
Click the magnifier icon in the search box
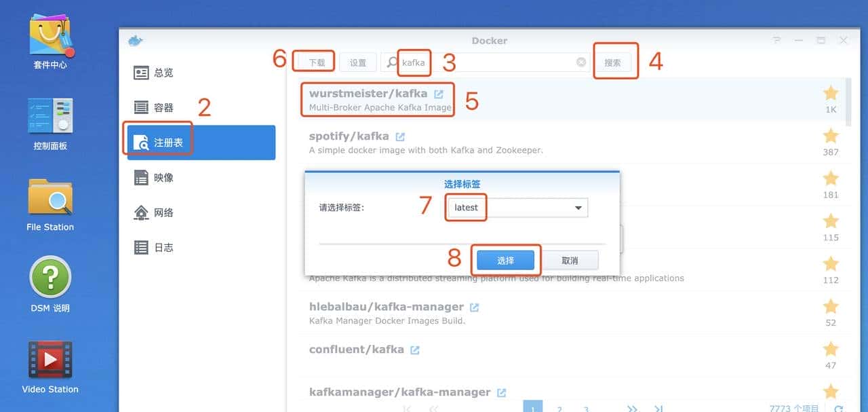[392, 62]
